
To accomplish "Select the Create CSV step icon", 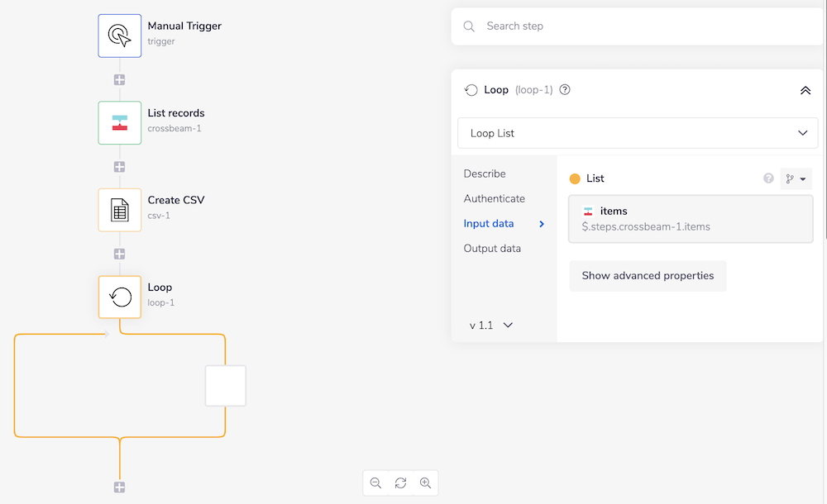I will pos(120,210).
